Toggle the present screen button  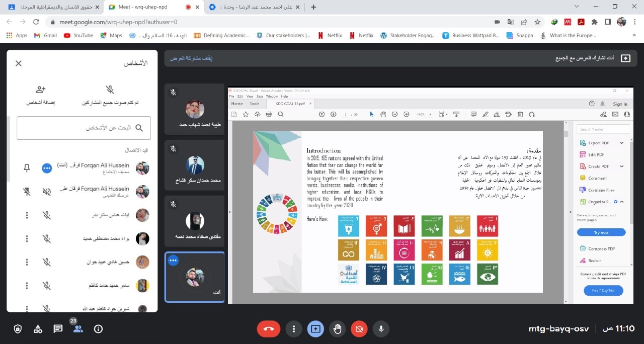[315, 329]
